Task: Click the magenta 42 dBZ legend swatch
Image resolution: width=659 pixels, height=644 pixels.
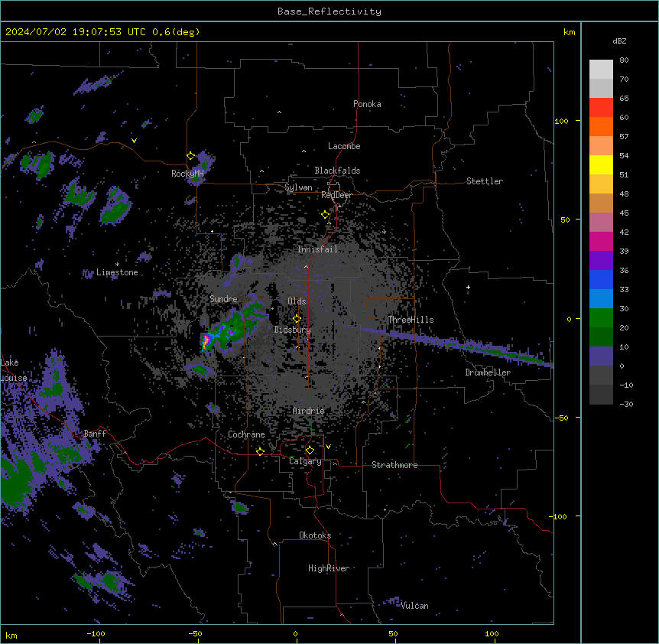Action: [x=601, y=241]
